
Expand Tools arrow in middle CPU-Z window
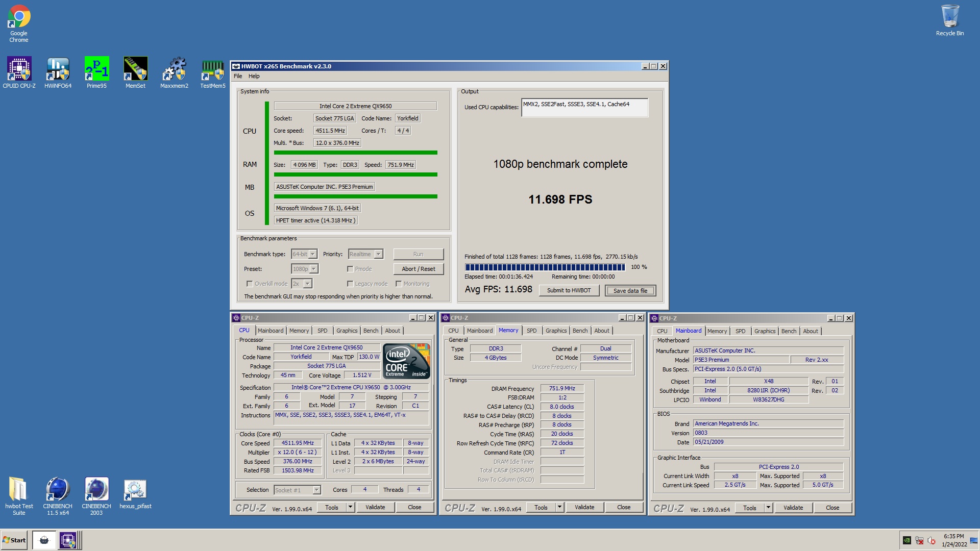click(x=560, y=507)
